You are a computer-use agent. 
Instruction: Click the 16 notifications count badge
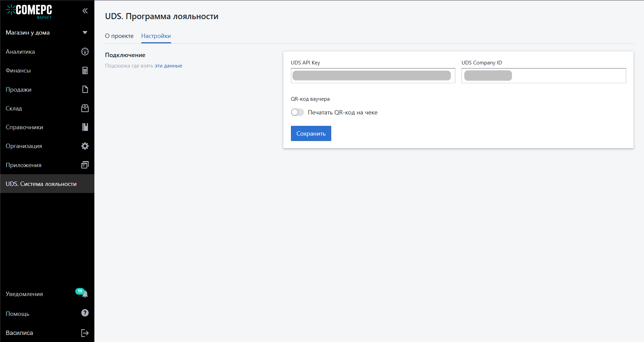[x=80, y=291]
